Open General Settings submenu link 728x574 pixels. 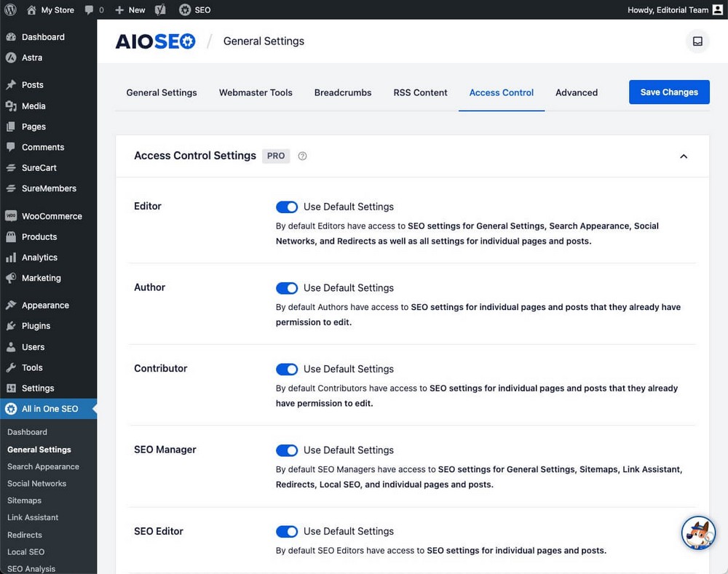[39, 450]
